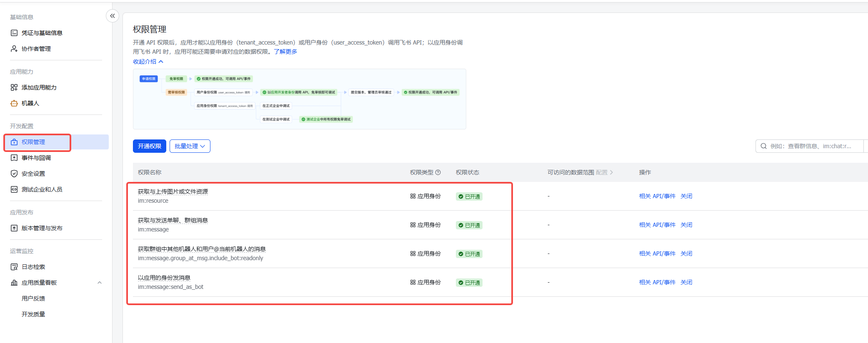
Task: Open 用户反馈 under 应用质量看板
Action: click(x=33, y=298)
